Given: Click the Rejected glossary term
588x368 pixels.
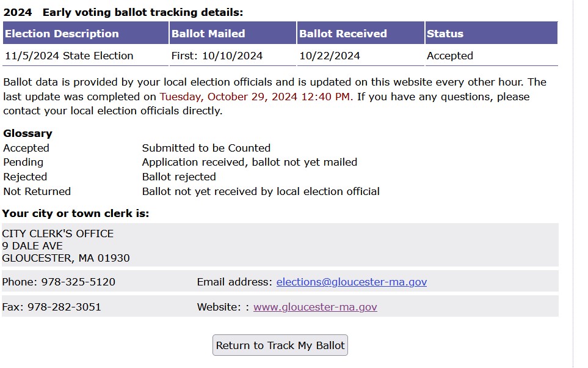Looking at the screenshot, I should [25, 177].
